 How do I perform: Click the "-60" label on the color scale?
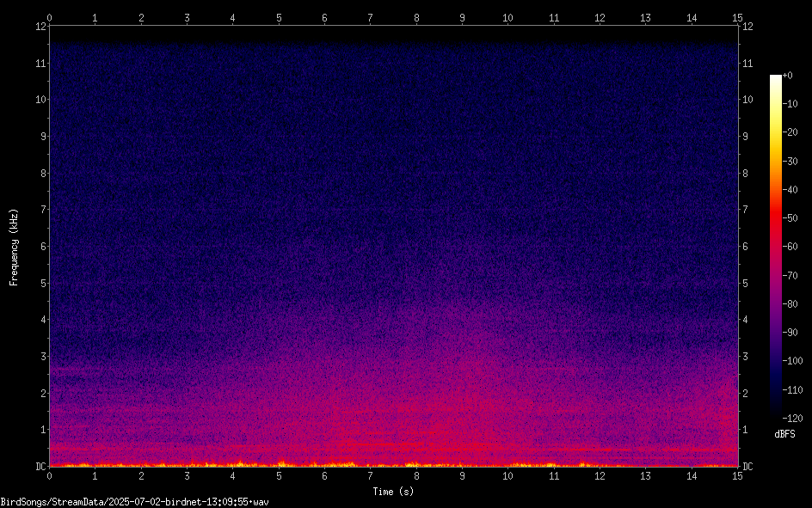(x=790, y=247)
